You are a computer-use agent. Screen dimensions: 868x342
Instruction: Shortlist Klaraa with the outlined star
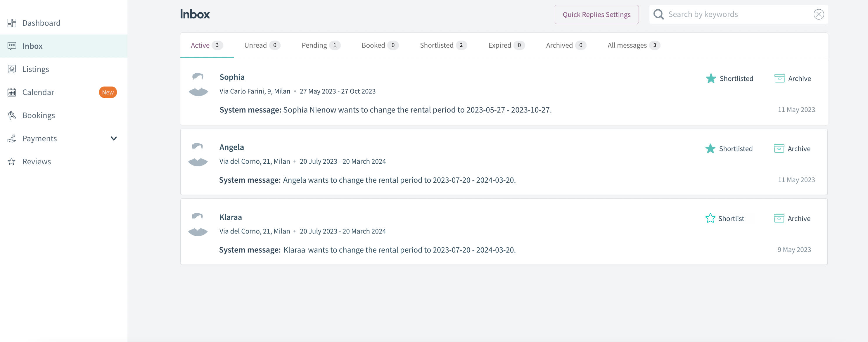710,218
